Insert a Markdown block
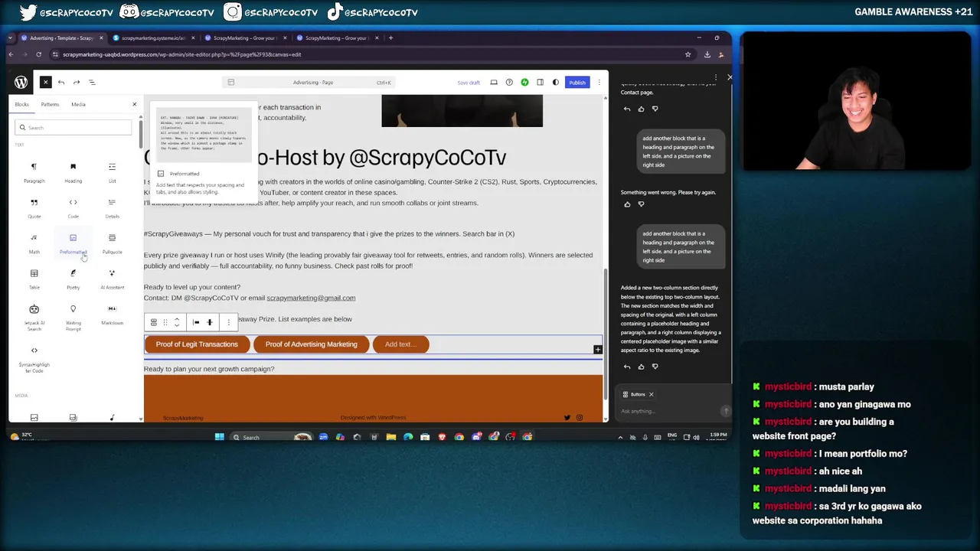Viewport: 980px width, 551px height. tap(112, 315)
